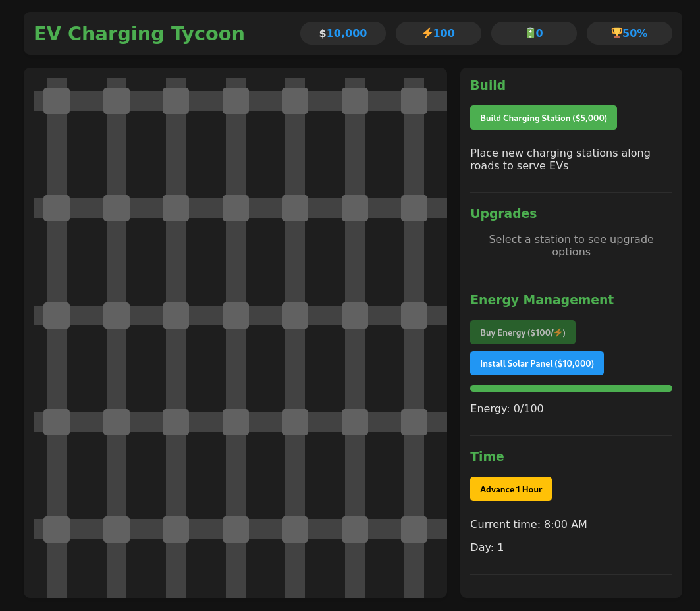Image resolution: width=700 pixels, height=611 pixels.
Task: Click the Build section heading
Action: tap(488, 85)
